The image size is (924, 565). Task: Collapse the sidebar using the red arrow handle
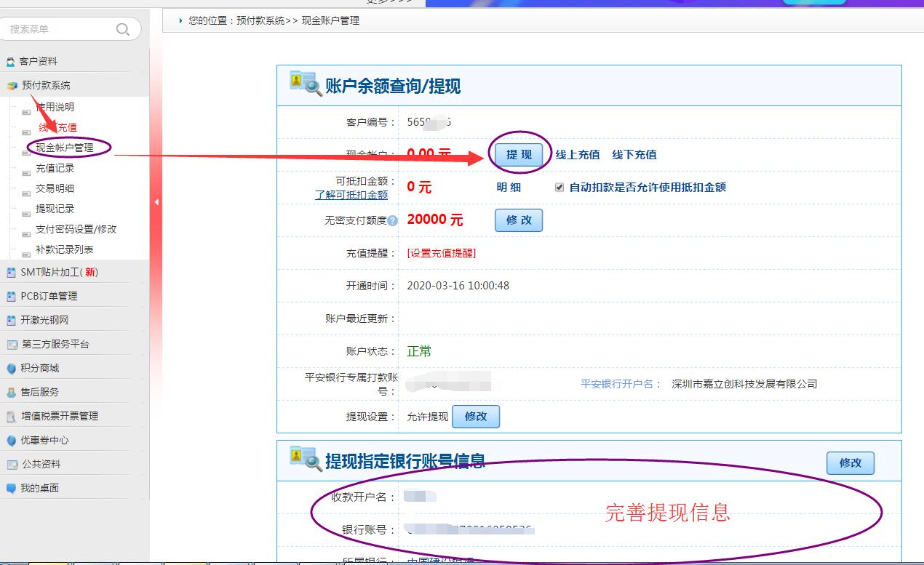[x=156, y=202]
